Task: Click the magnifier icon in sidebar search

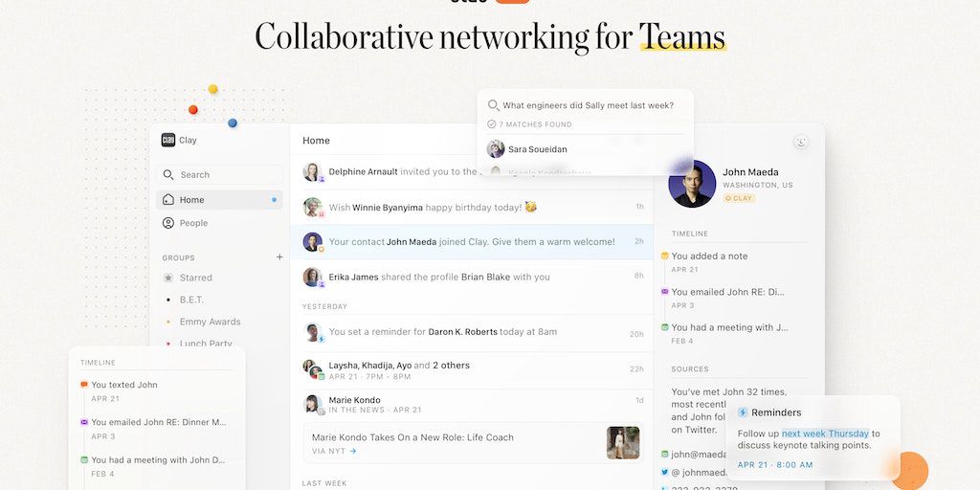Action: tap(168, 174)
